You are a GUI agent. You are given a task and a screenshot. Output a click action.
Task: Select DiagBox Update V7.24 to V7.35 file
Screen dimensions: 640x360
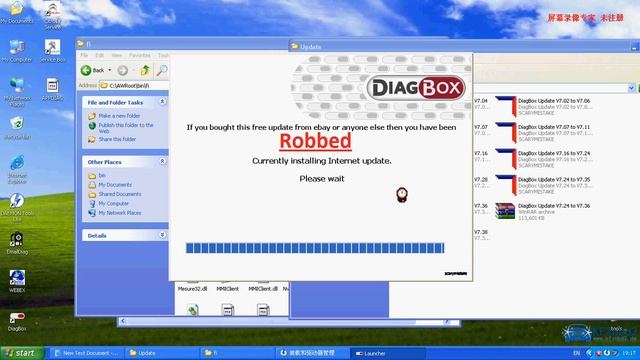click(543, 185)
